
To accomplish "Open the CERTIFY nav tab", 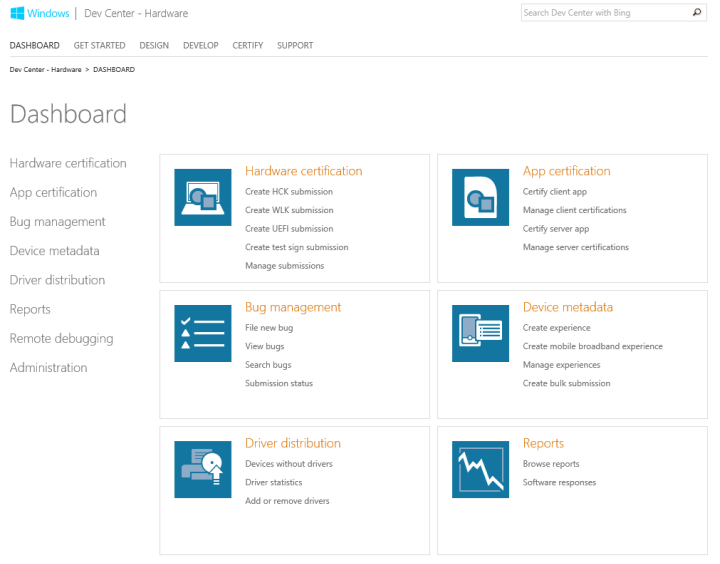I will point(248,45).
